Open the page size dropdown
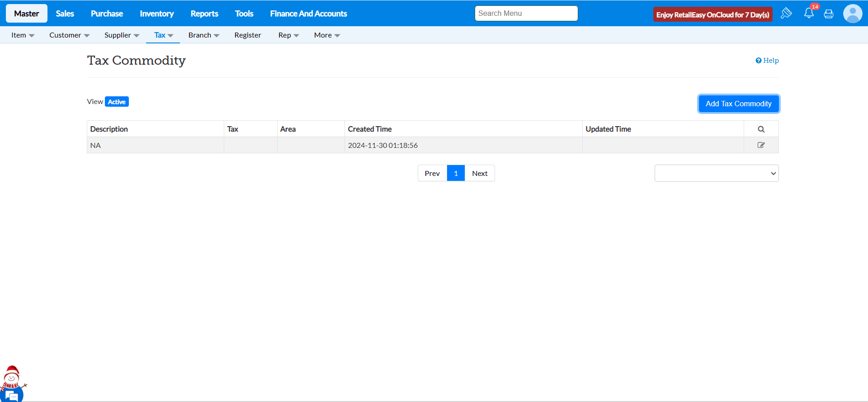The width and height of the screenshot is (868, 402). click(x=717, y=173)
